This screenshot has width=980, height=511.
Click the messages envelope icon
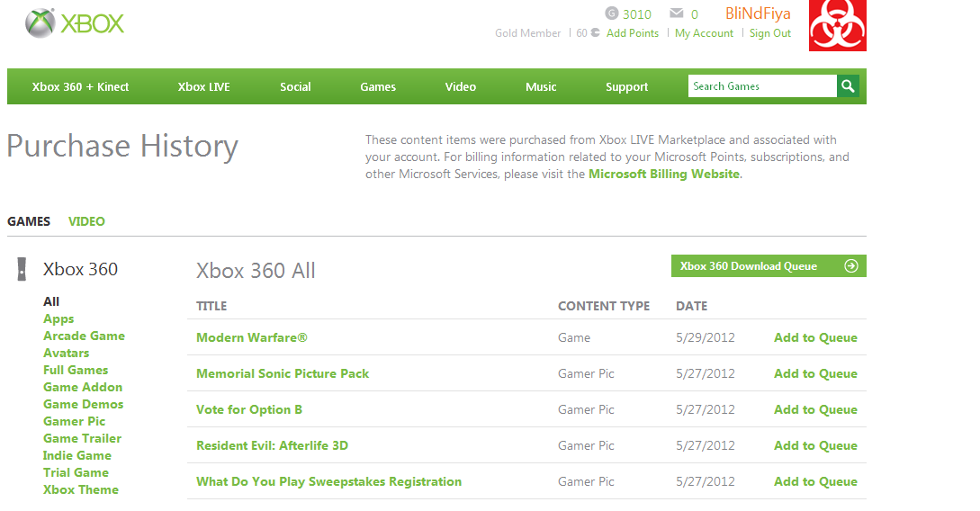point(677,13)
